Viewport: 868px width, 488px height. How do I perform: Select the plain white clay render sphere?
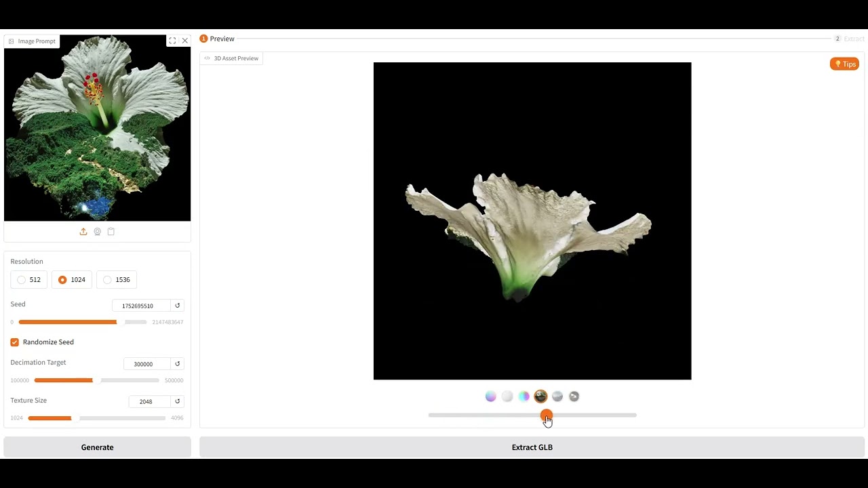507,396
